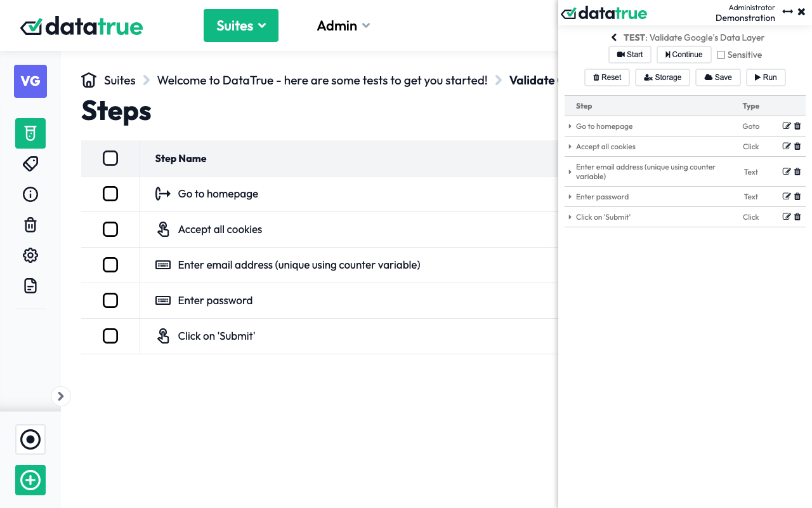Select the test tube icon in the sidebar

pyautogui.click(x=30, y=133)
